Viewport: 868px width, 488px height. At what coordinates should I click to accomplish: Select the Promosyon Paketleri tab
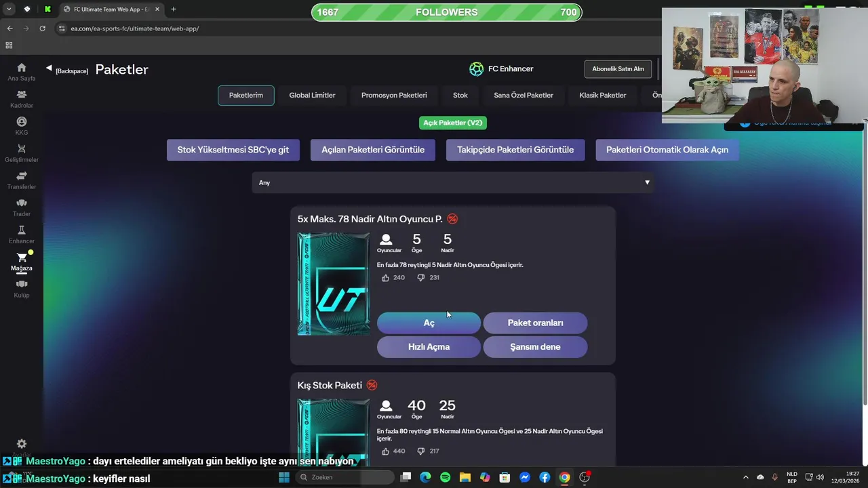[394, 96]
